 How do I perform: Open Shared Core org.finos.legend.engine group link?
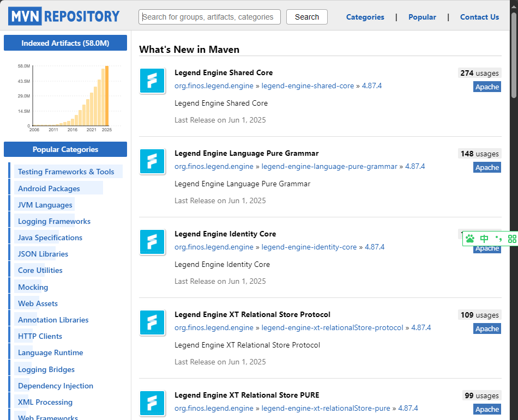click(214, 86)
